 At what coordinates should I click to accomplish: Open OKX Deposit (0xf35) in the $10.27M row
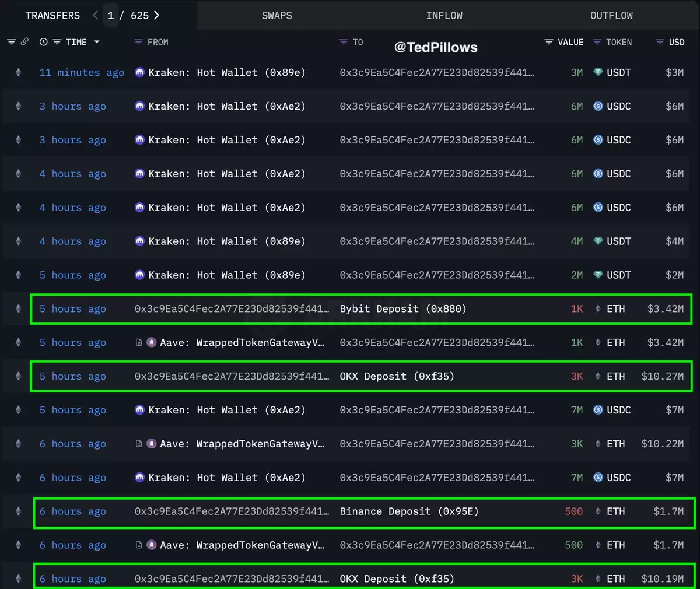coord(397,376)
